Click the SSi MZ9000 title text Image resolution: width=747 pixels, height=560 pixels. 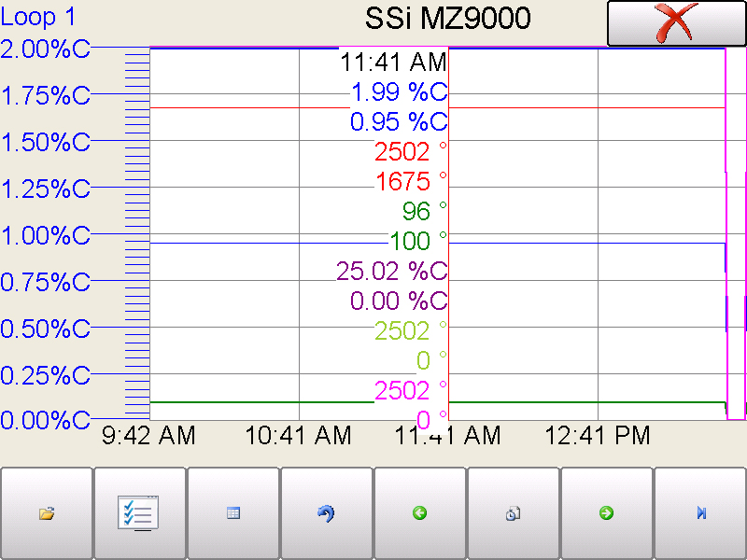pyautogui.click(x=447, y=18)
